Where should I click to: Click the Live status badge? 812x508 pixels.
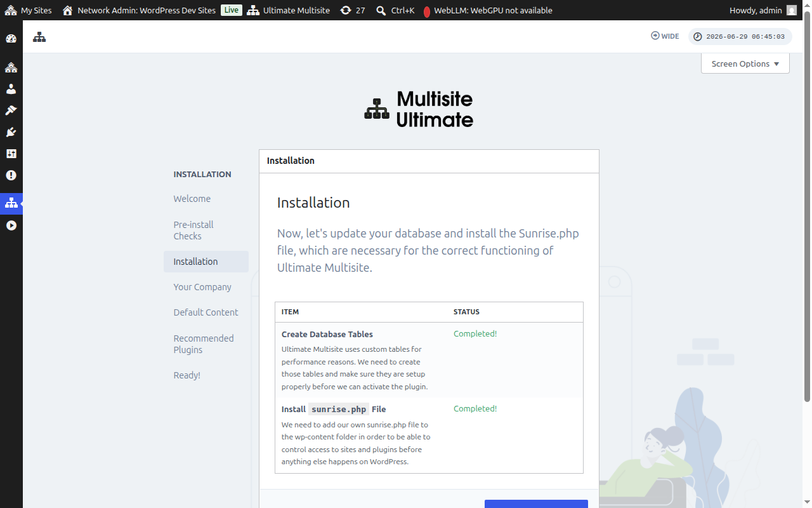pyautogui.click(x=232, y=10)
